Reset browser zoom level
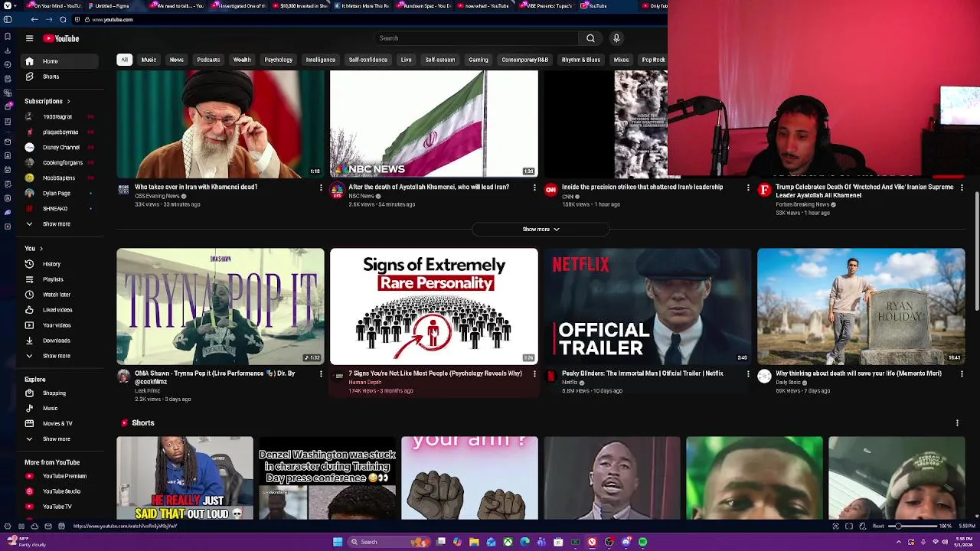980x551 pixels. 878,527
